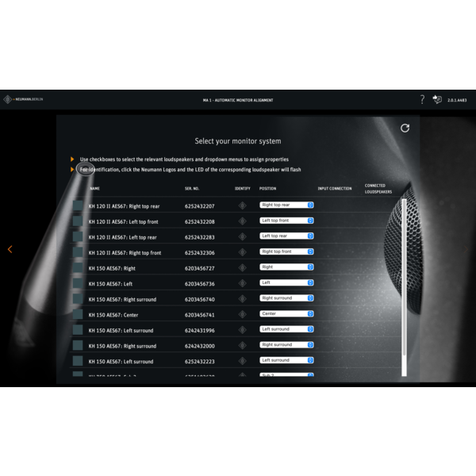Click the version number 2.0.1.4483
The width and height of the screenshot is (476, 476).
pos(457,100)
